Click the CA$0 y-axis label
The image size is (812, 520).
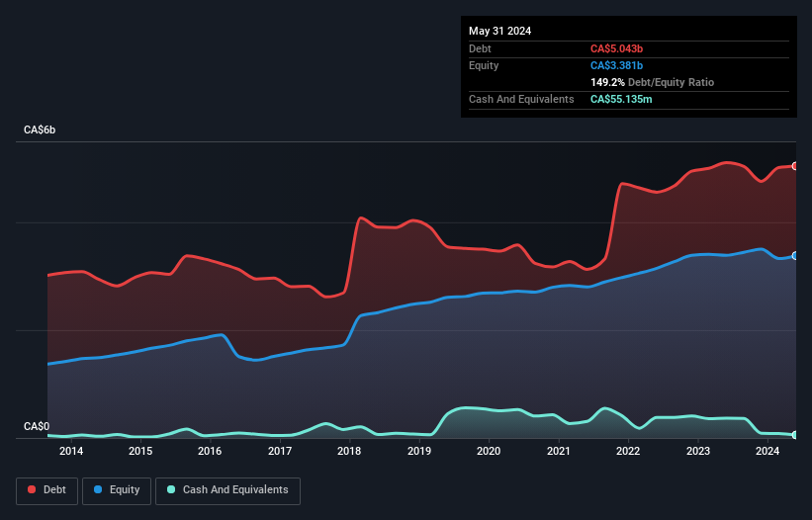click(37, 426)
